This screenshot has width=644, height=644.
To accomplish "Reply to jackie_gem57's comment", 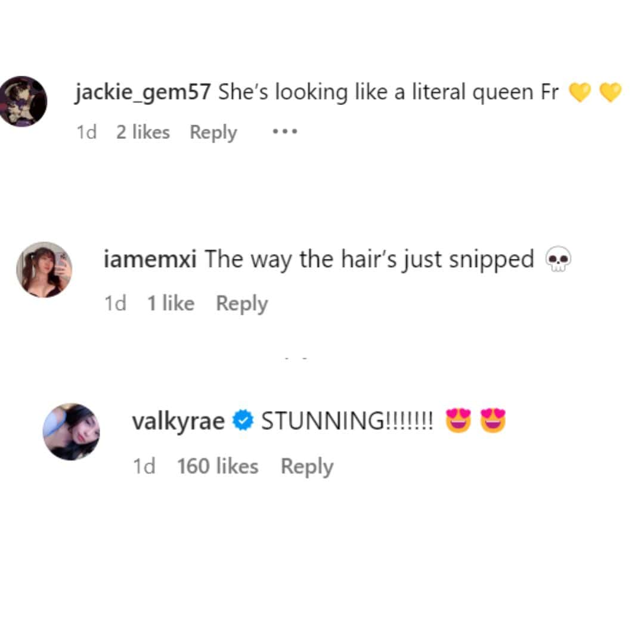I will (x=213, y=132).
